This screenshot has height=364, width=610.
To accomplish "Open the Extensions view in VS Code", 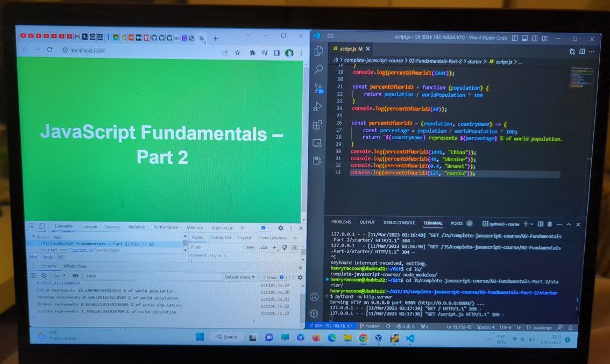I will pos(317,125).
